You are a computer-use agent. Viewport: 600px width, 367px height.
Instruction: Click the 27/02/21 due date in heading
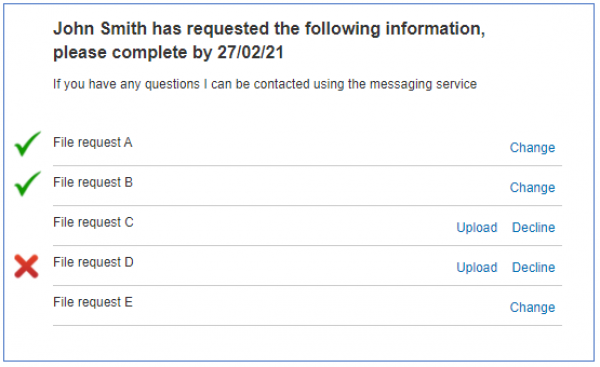(x=251, y=52)
